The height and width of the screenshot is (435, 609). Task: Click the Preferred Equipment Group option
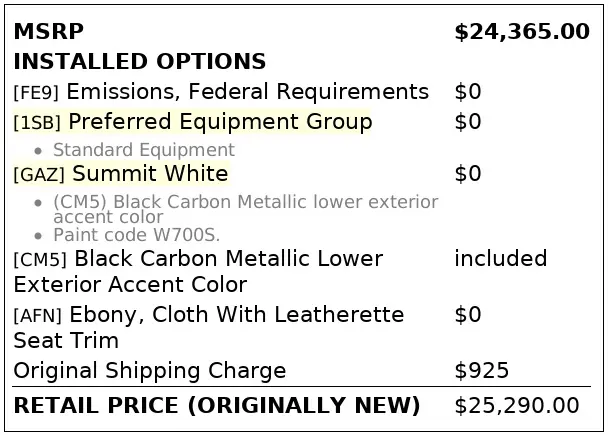pyautogui.click(x=220, y=122)
